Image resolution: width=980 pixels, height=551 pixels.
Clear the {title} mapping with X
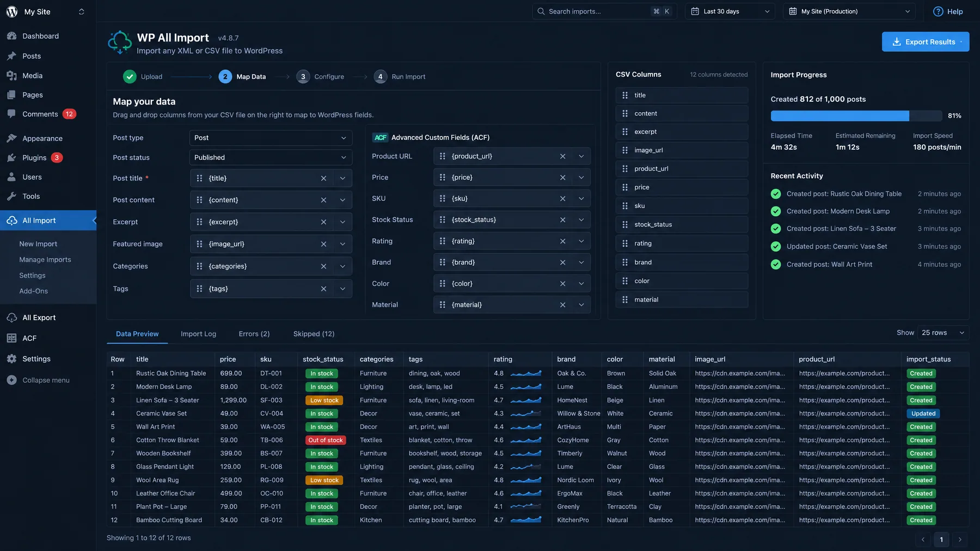[x=323, y=179]
